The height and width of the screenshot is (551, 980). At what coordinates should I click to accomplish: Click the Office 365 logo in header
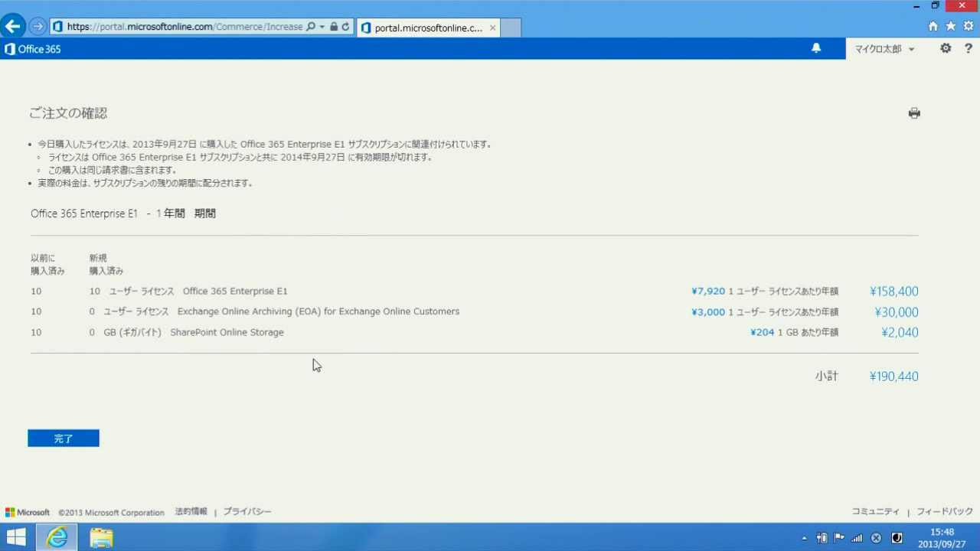(32, 49)
